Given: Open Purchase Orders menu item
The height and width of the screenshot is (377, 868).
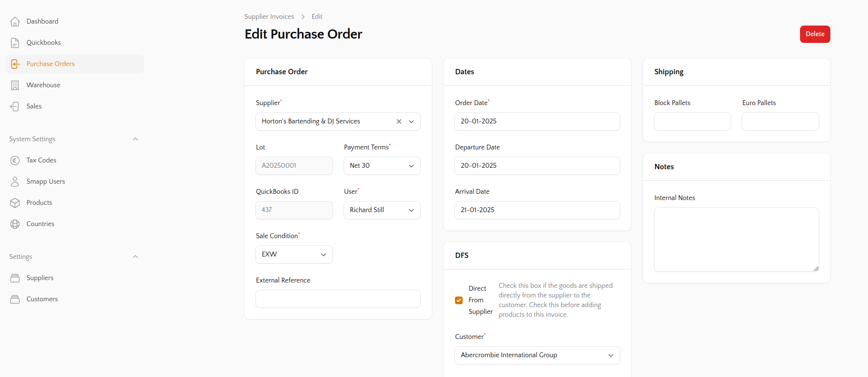Looking at the screenshot, I should (75, 64).
